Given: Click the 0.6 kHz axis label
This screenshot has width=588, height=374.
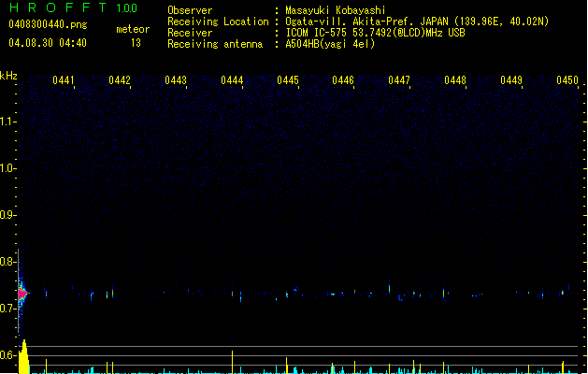Looking at the screenshot, I should 7,355.
